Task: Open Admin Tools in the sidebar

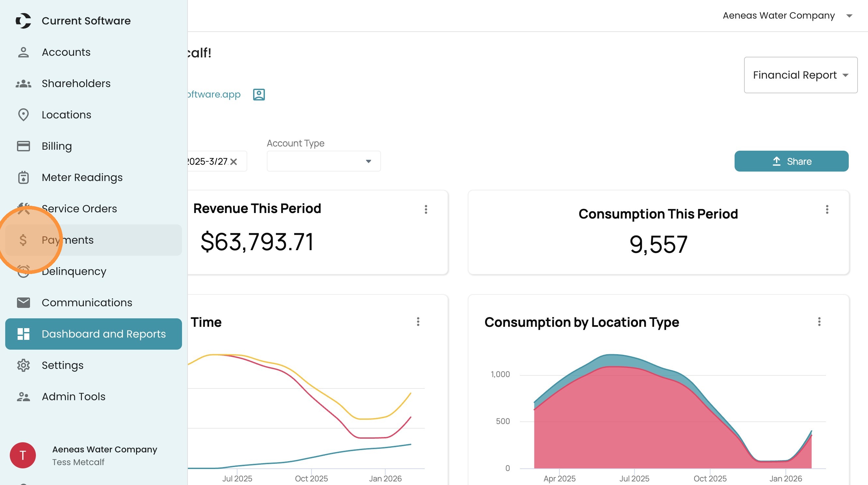Action: tap(73, 396)
